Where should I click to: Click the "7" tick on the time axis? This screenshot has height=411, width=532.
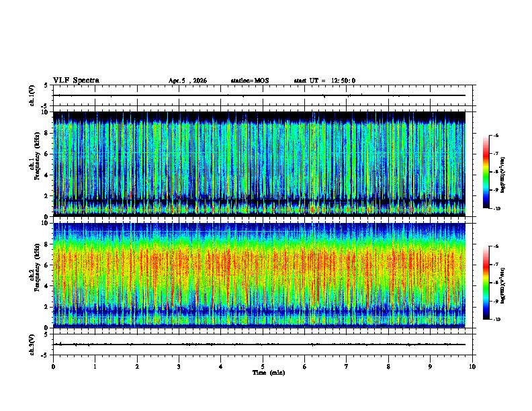347,367
